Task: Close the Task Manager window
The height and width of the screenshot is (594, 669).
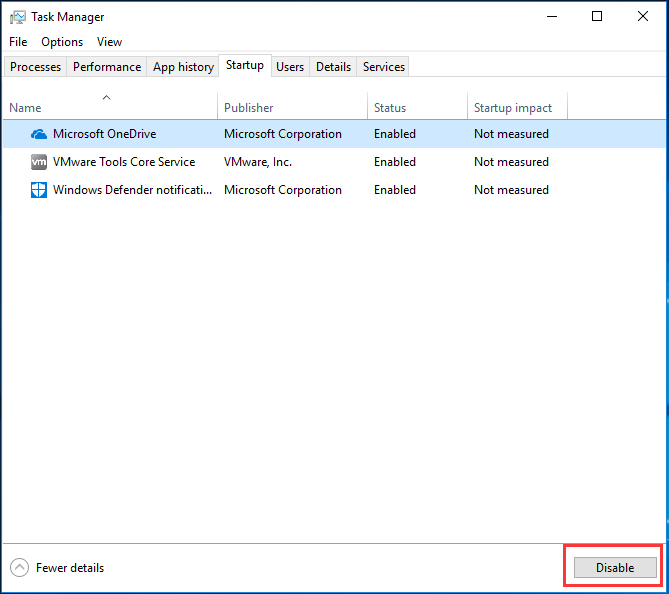Action: pos(643,17)
